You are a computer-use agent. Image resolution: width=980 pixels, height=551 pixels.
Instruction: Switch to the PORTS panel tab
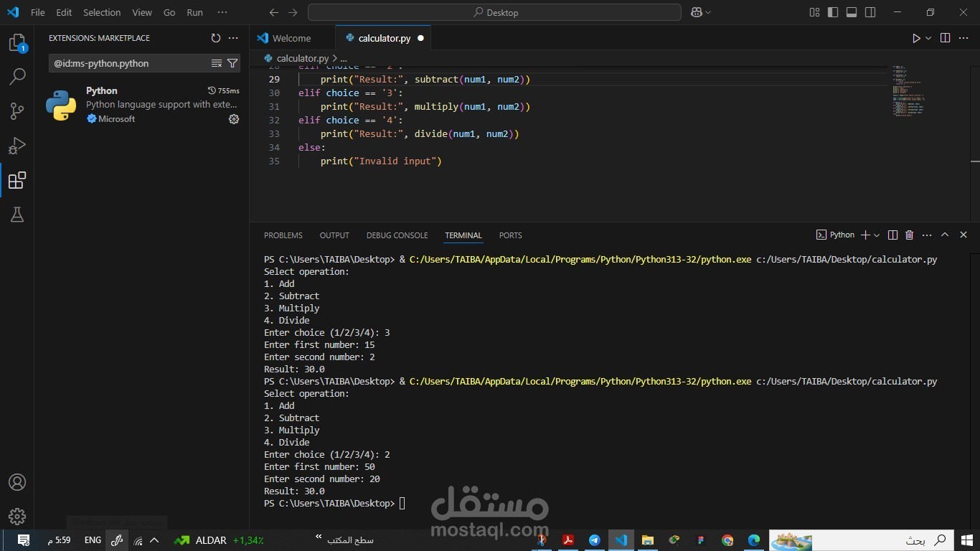click(x=511, y=235)
